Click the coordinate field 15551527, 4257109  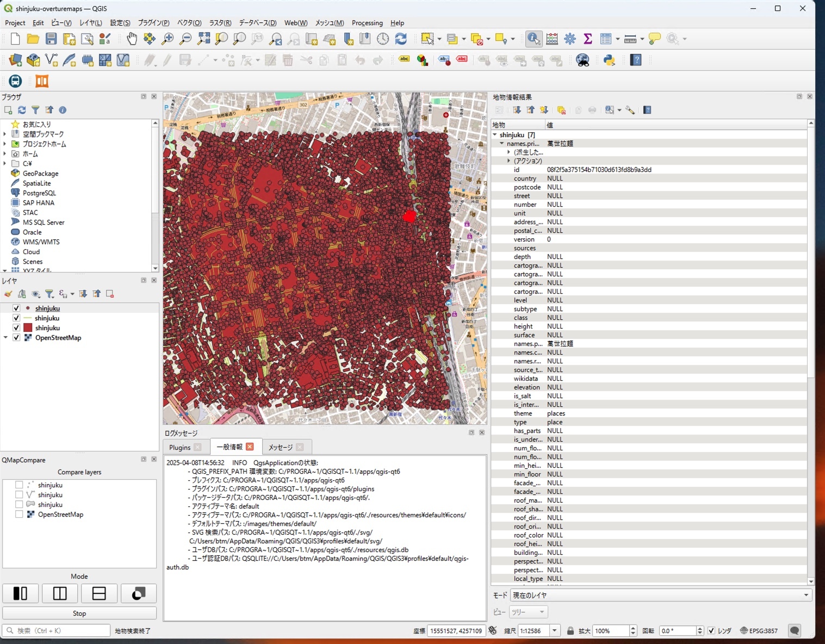coord(456,630)
